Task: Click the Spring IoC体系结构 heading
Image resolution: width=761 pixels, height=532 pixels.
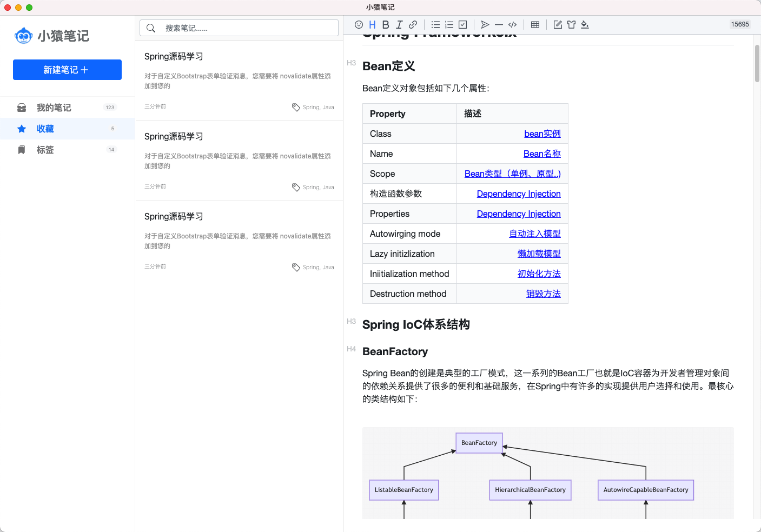Action: click(x=416, y=324)
